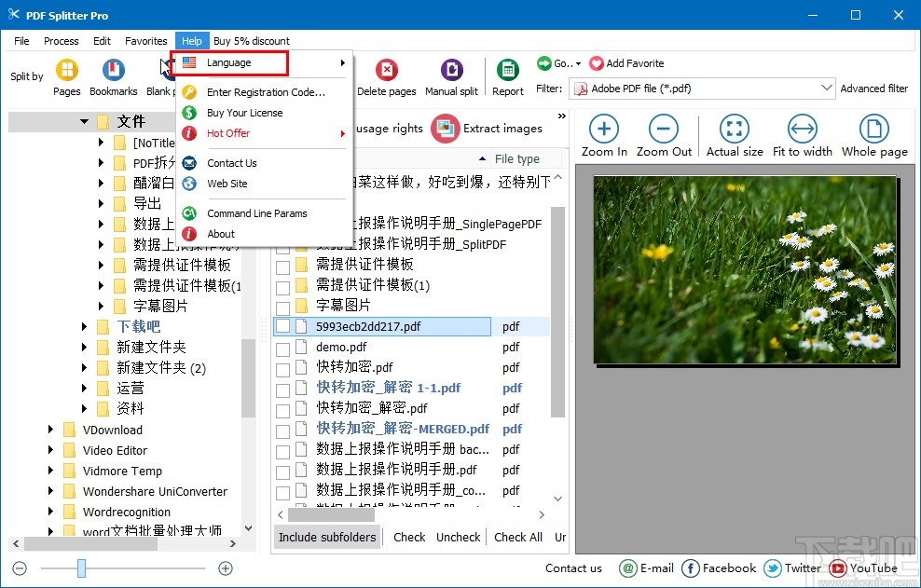Click the PDF preview image
Viewport: 921px width, 588px height.
(x=745, y=269)
